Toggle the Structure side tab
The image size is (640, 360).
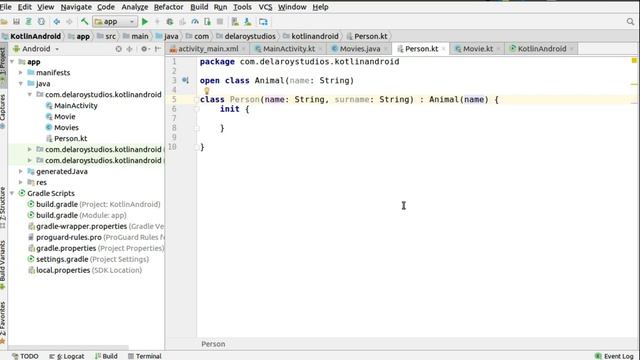click(x=3, y=207)
